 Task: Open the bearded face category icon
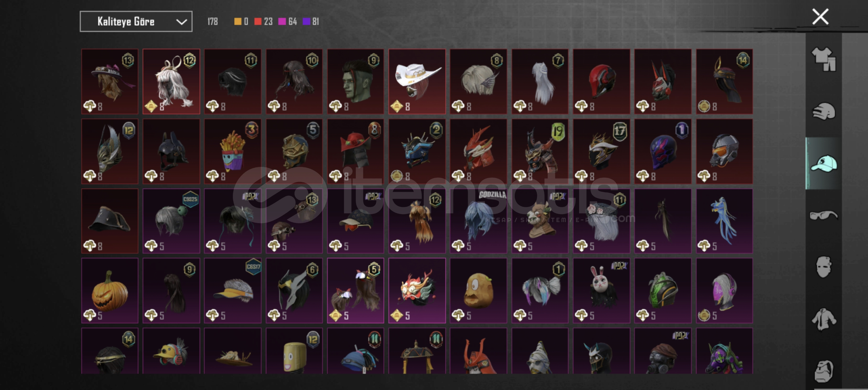click(824, 371)
